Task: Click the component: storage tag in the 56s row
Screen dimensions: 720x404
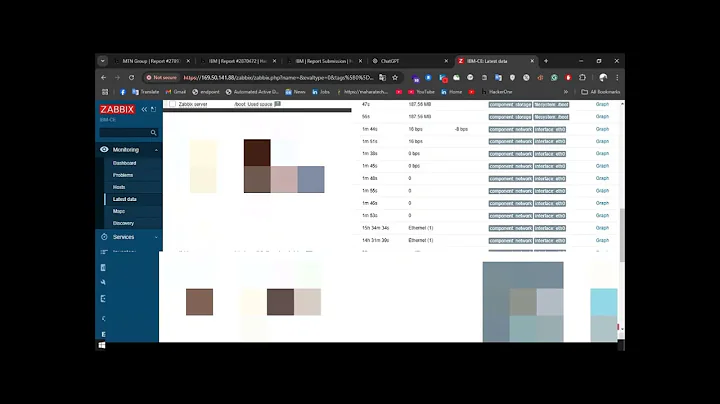Action: pyautogui.click(x=510, y=117)
